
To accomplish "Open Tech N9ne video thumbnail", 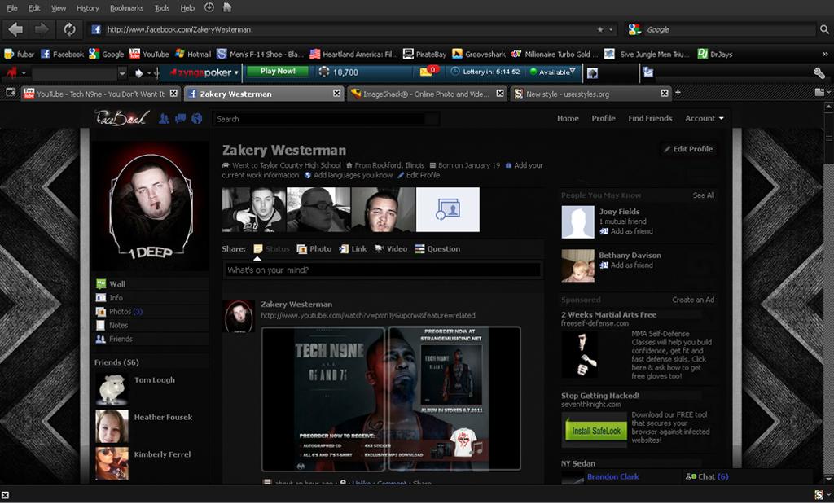I will [x=391, y=399].
